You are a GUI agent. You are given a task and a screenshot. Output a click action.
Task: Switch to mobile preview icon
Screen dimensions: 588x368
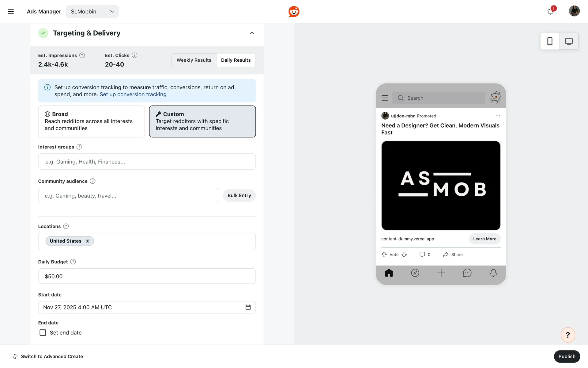550,41
